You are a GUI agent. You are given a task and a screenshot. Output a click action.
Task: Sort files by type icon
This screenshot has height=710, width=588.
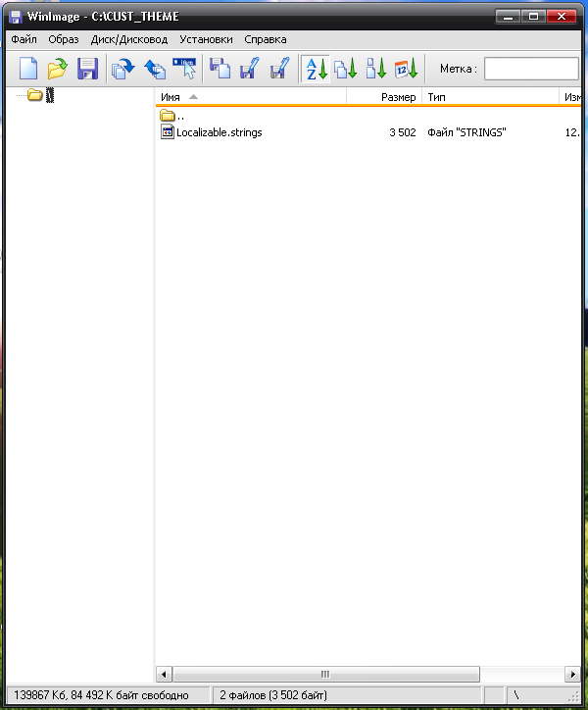coord(345,69)
